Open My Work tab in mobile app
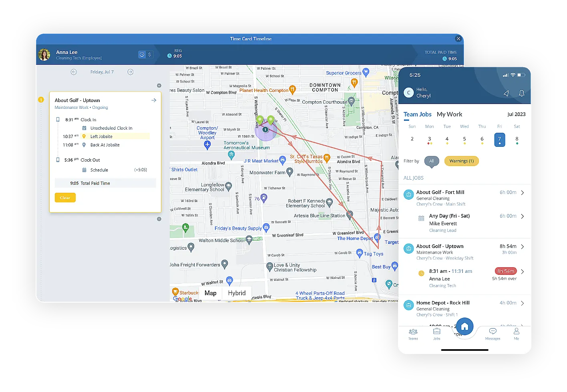Screen dimensions: 567x392 tap(449, 114)
